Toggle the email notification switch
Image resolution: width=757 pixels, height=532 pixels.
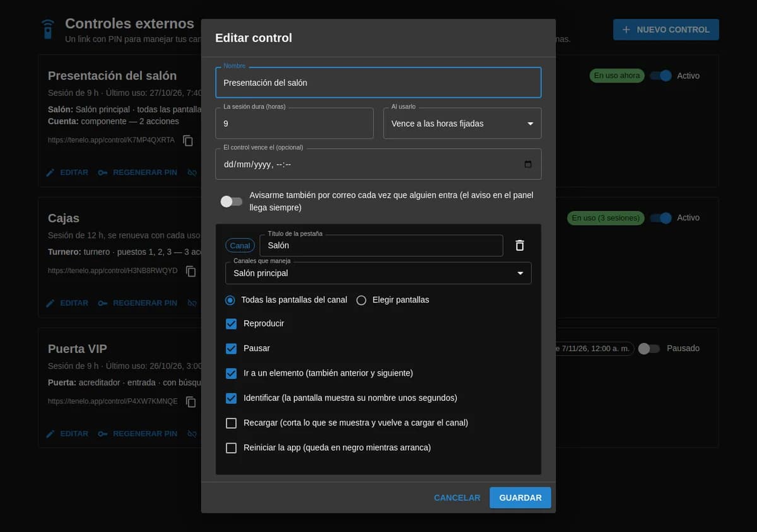[x=231, y=202]
